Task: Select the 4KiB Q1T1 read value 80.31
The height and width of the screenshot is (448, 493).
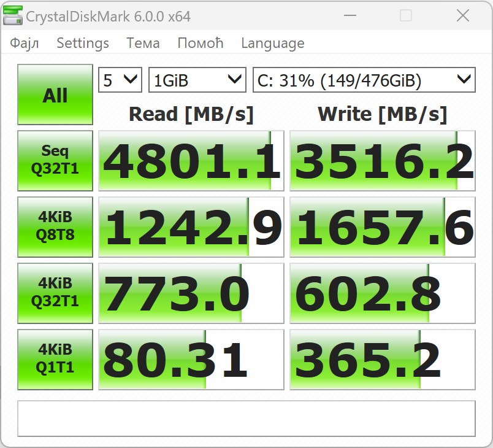Action: 191,360
